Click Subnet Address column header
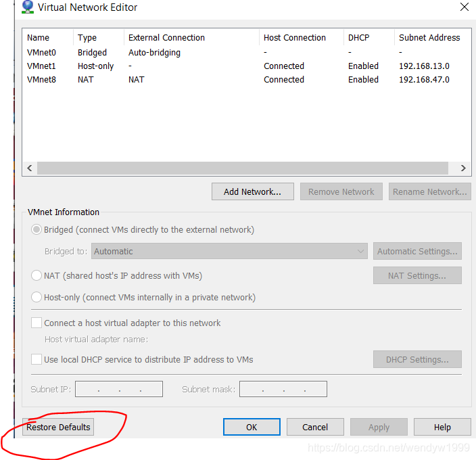Screen dimensions: 476x460 [x=433, y=37]
